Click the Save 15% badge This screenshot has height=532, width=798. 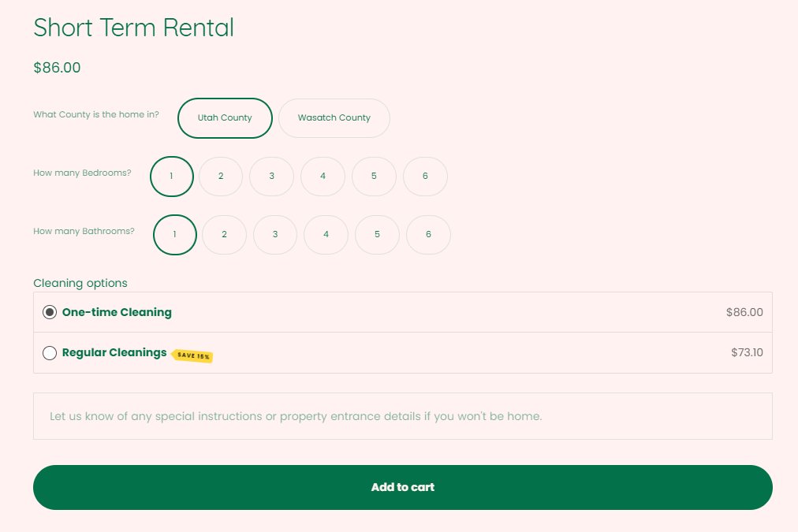(x=193, y=356)
